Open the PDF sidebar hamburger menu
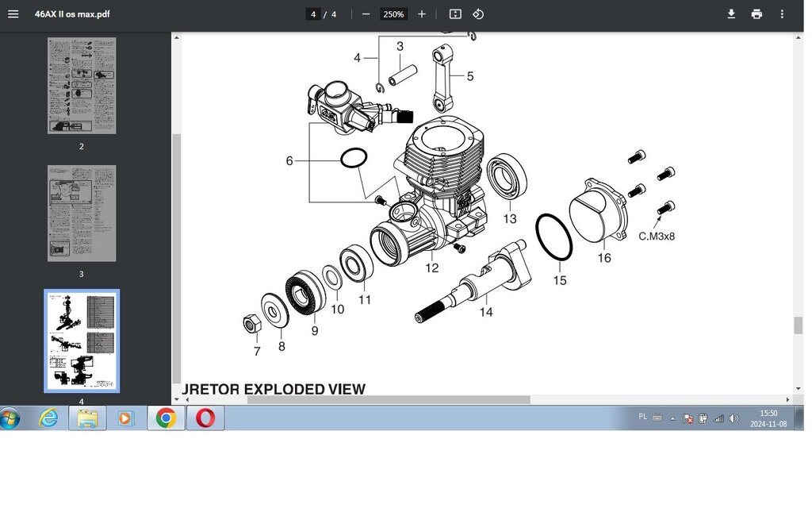The height and width of the screenshot is (508, 812). pyautogui.click(x=13, y=14)
